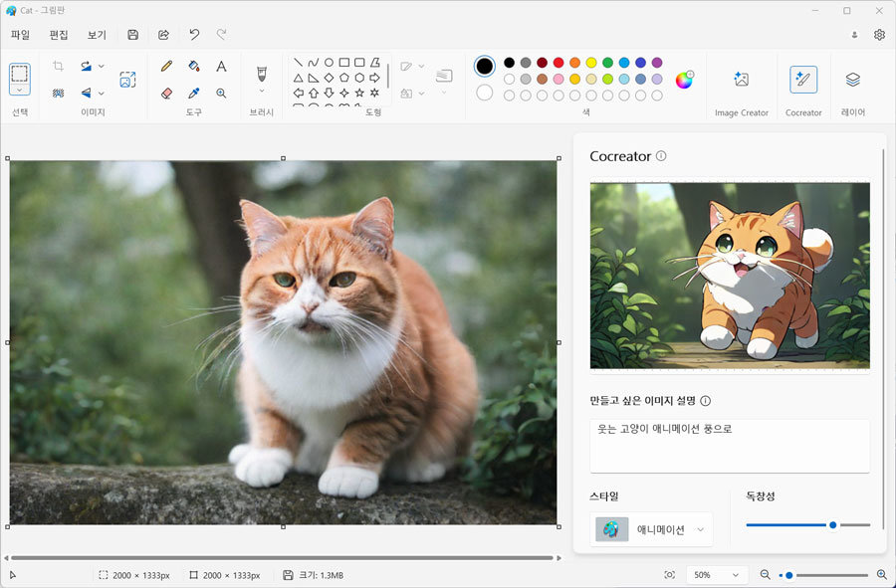Choose the Text tool
The width and height of the screenshot is (896, 588).
pyautogui.click(x=221, y=67)
